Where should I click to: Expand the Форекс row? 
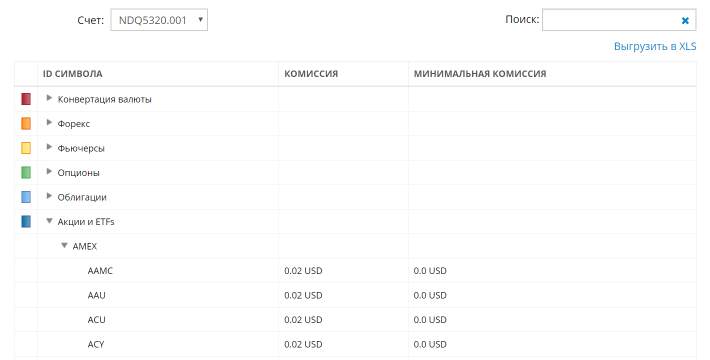tap(49, 123)
